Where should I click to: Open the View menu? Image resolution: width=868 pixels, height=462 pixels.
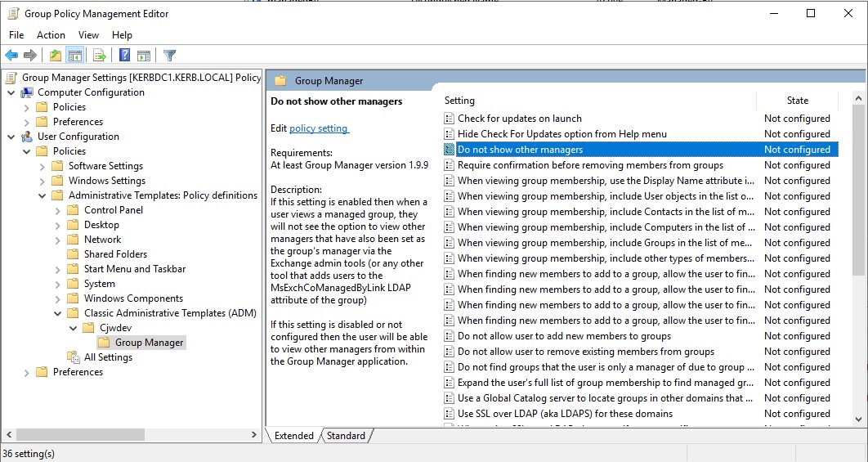click(x=88, y=35)
